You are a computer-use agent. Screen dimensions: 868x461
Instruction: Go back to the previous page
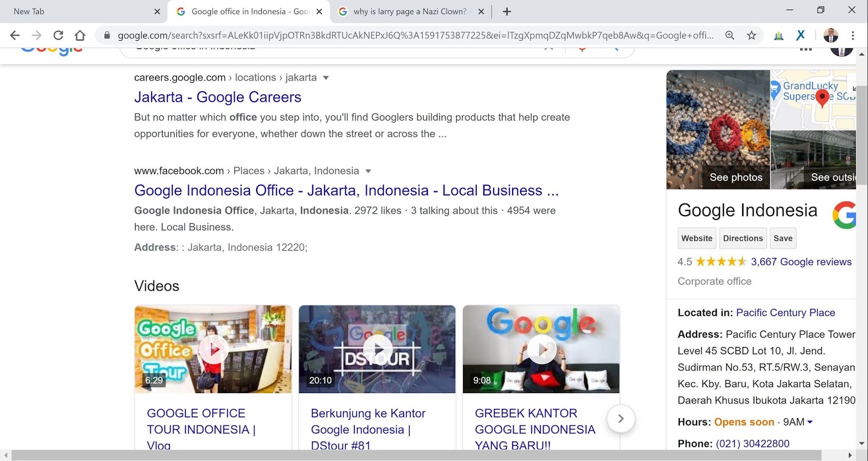click(15, 35)
